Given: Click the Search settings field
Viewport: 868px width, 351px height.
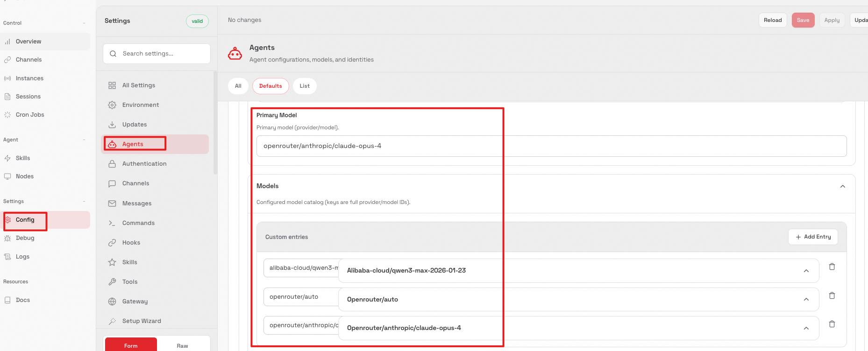Looking at the screenshot, I should point(157,54).
